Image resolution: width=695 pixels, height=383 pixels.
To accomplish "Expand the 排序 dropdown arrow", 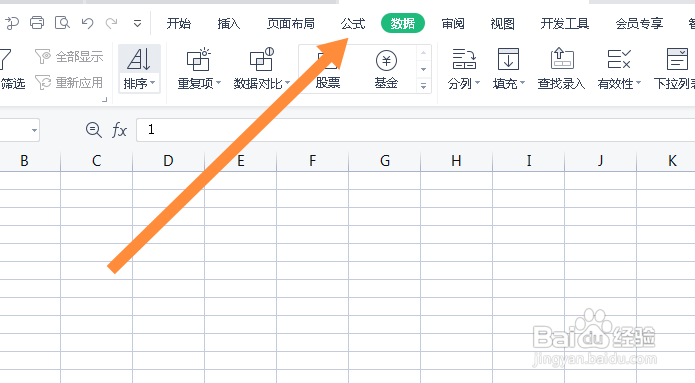I will (x=152, y=83).
